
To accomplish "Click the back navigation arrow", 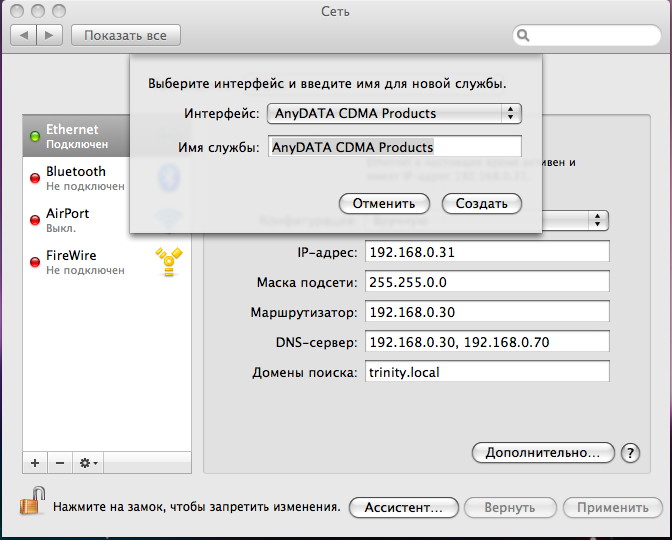I will pyautogui.click(x=24, y=35).
